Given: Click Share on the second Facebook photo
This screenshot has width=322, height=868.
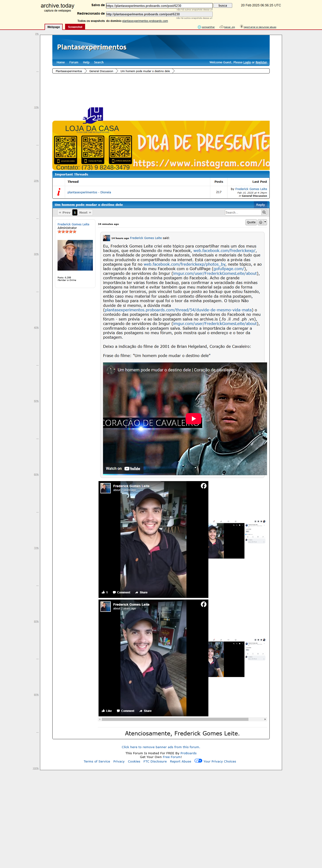Looking at the screenshot, I should (x=145, y=711).
